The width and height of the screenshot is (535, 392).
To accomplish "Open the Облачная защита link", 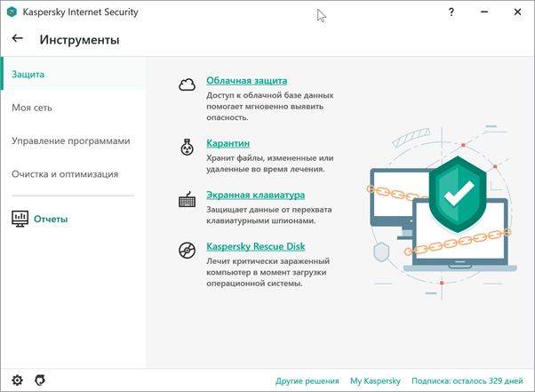I will (247, 81).
